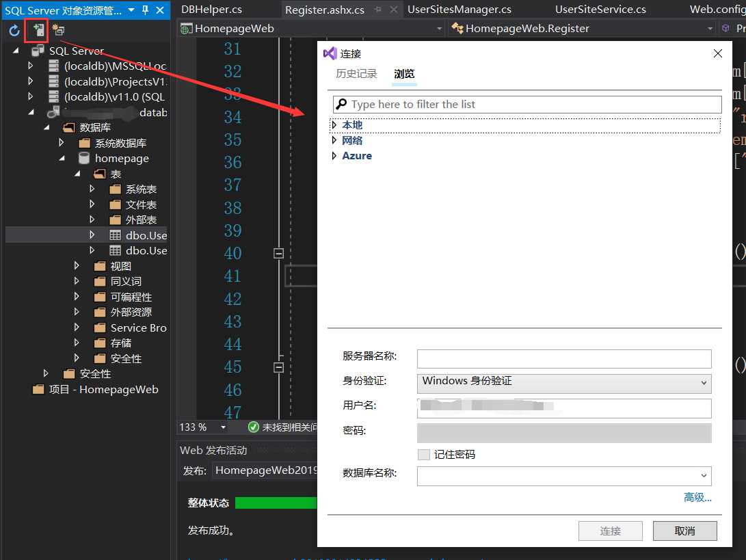
Task: Collapse the 数据库 folder node
Action: point(46,127)
